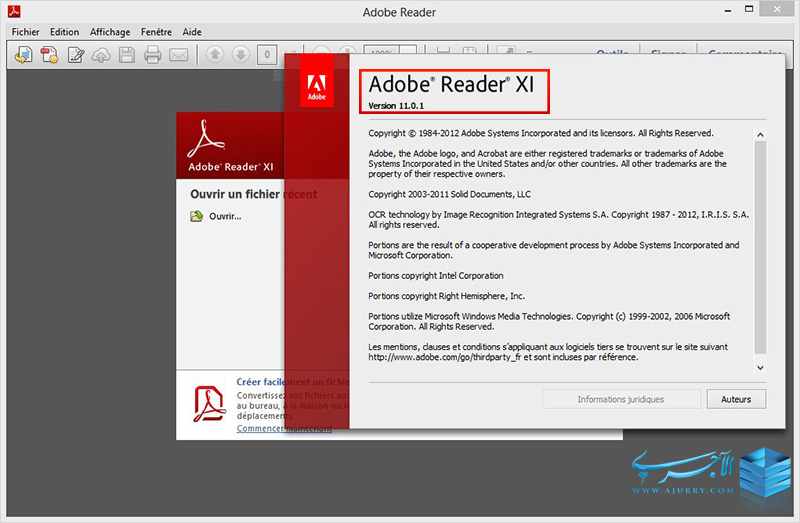Screen dimensions: 800x523
Task: Click the open file toolbar icon
Action: tap(23, 55)
